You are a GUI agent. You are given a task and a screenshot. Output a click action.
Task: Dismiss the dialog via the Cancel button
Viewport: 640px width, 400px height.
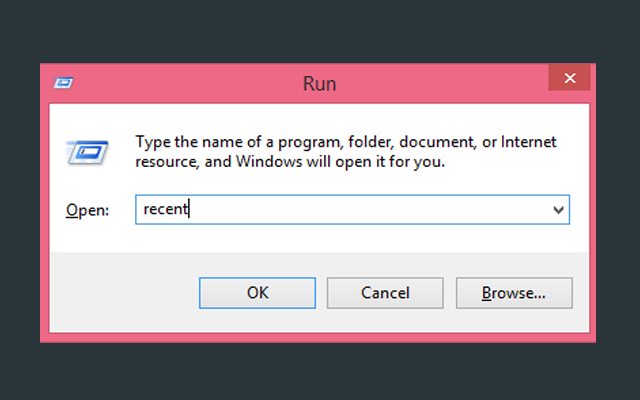pyautogui.click(x=385, y=293)
